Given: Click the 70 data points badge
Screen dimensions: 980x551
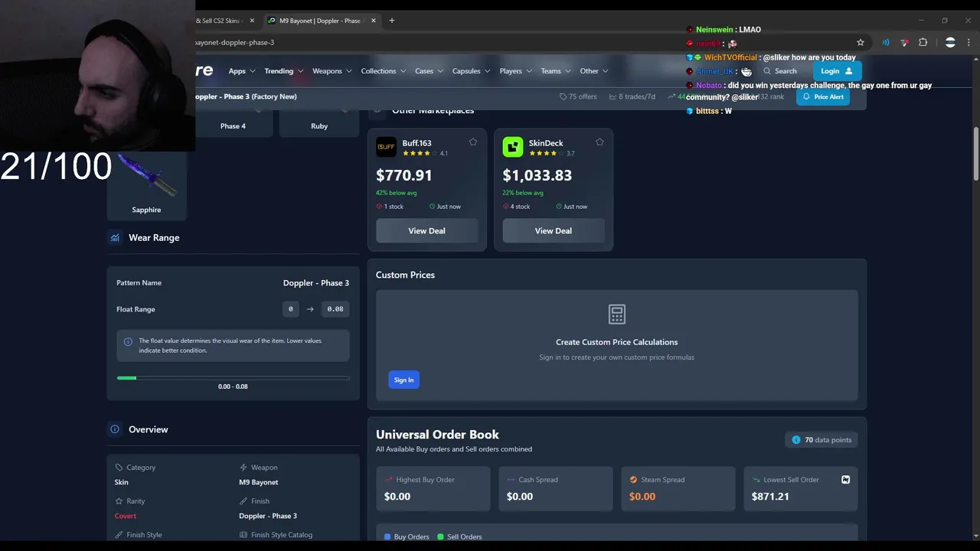Looking at the screenshot, I should pyautogui.click(x=822, y=440).
